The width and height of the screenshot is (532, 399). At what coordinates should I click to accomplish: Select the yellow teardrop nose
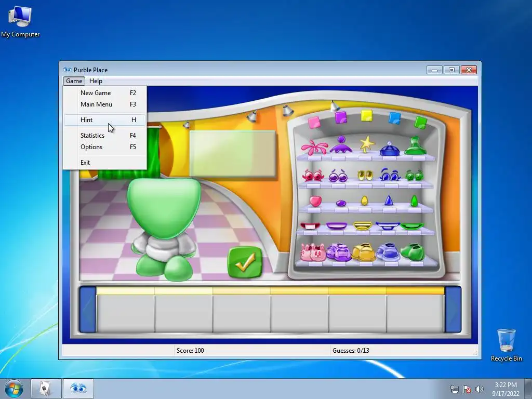(364, 200)
